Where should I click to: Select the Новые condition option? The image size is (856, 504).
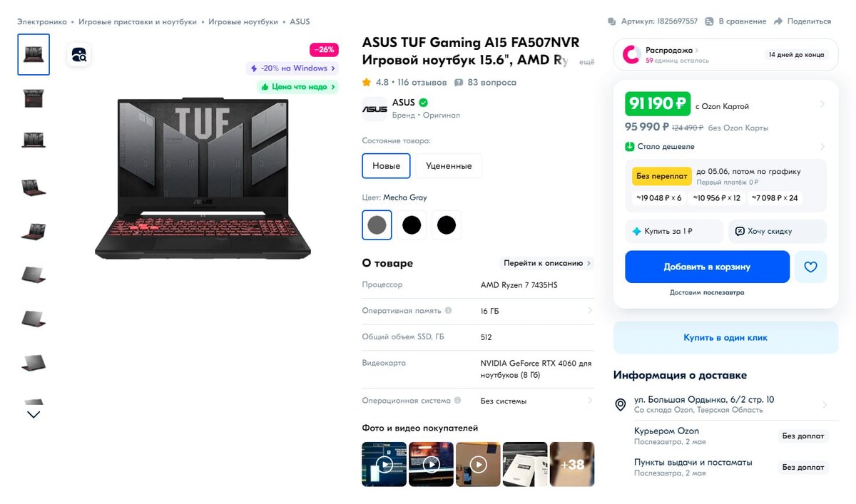[x=386, y=165]
